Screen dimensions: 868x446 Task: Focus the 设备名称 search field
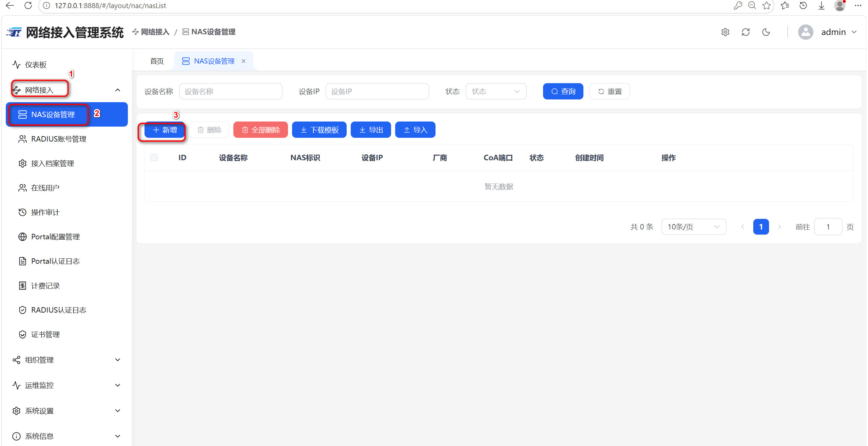click(x=231, y=91)
